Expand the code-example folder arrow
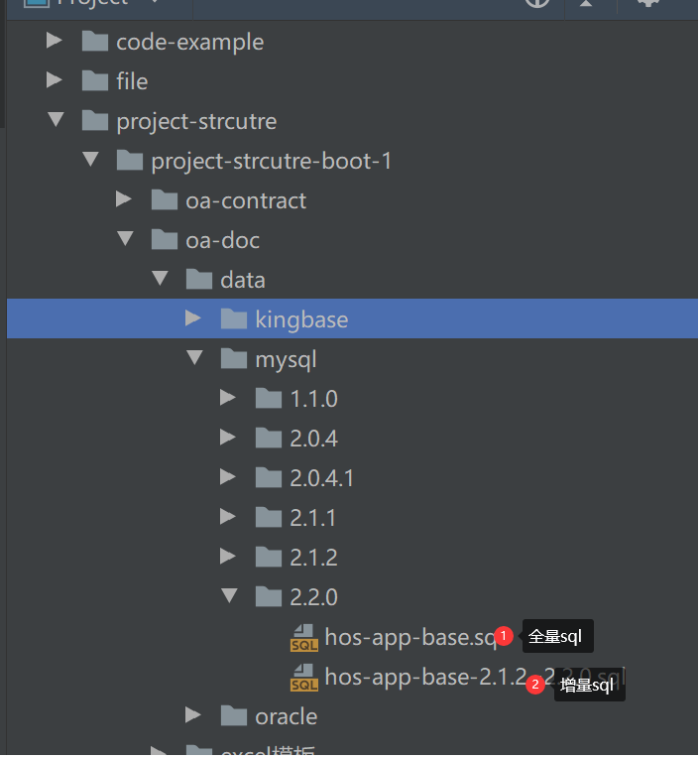The width and height of the screenshot is (700, 759). click(55, 42)
